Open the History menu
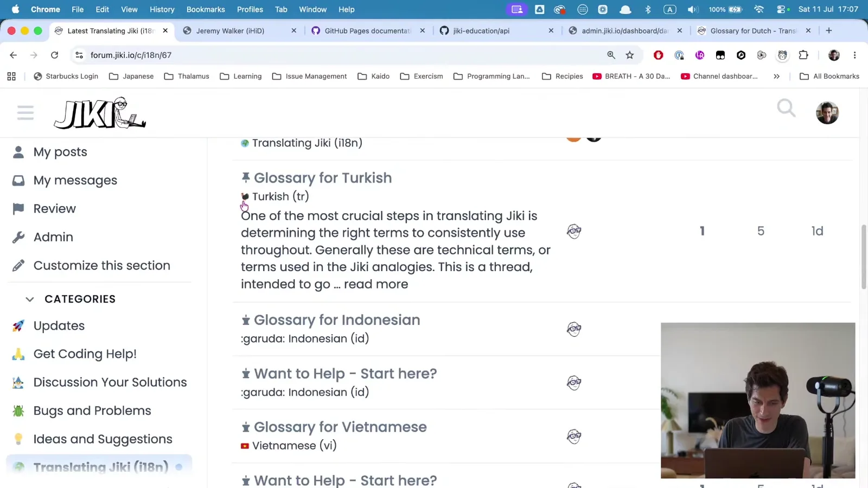The width and height of the screenshot is (868, 488). pos(162,9)
